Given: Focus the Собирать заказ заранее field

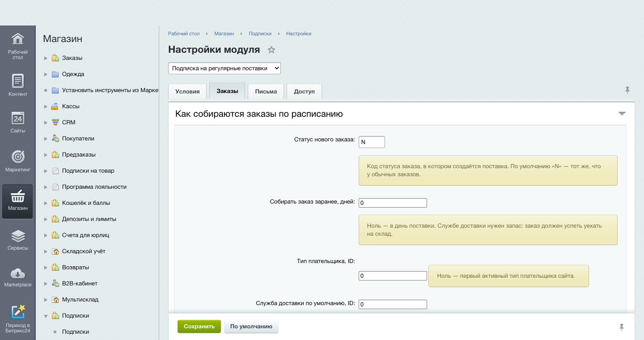Looking at the screenshot, I should tap(393, 203).
